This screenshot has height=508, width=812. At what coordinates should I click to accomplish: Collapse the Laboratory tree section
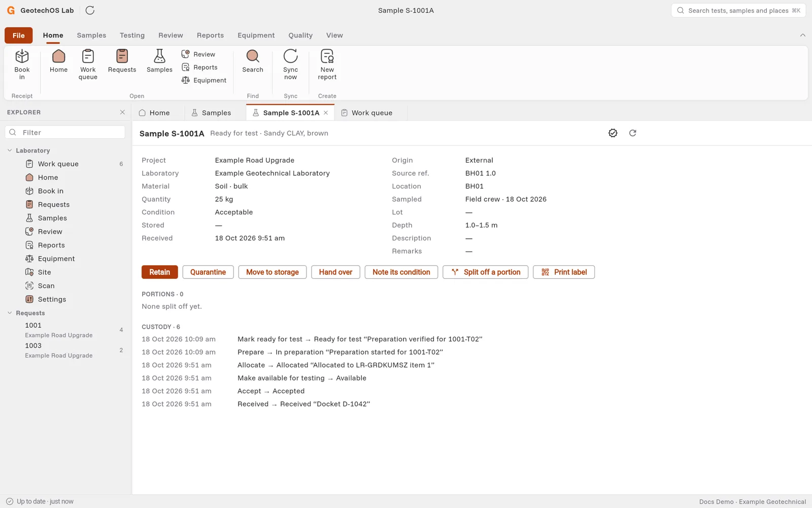10,150
